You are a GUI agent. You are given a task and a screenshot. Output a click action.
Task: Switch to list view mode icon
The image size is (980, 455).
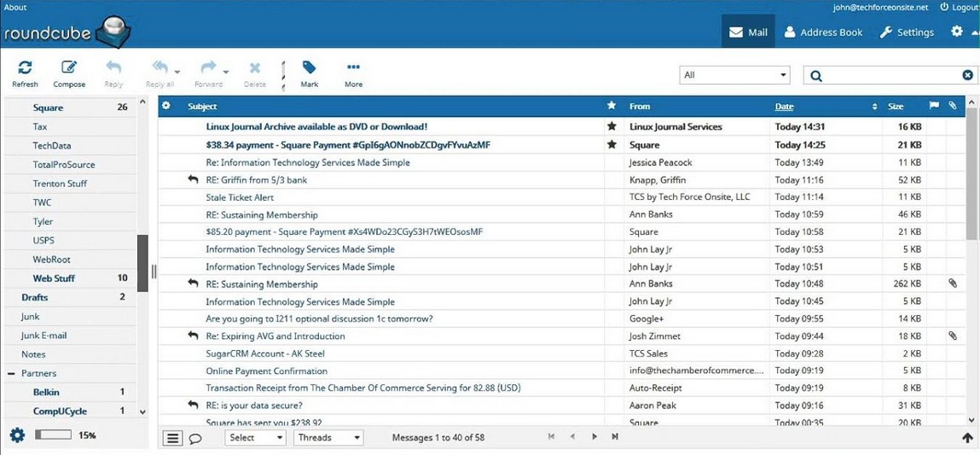172,437
